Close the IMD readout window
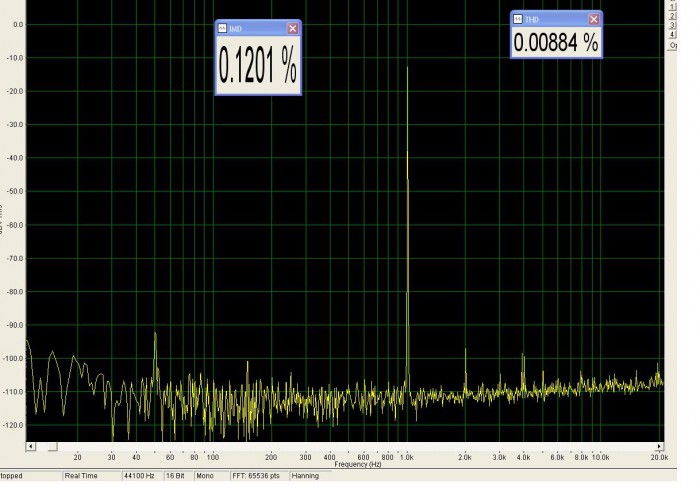 (292, 29)
